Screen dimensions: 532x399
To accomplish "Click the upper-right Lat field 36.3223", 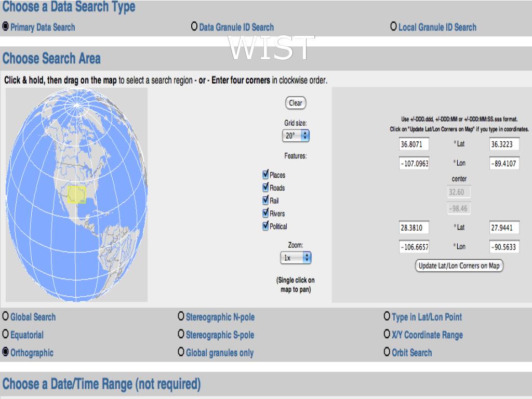I will coord(504,144).
